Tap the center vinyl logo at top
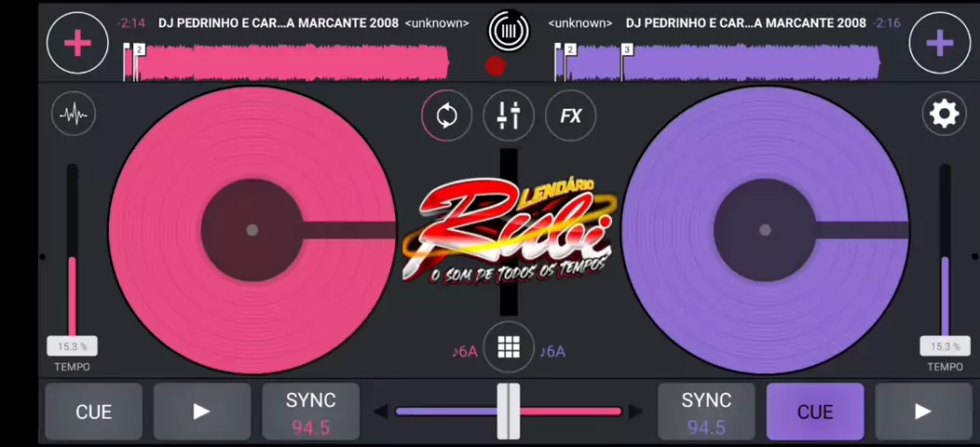This screenshot has width=980, height=447. (509, 31)
